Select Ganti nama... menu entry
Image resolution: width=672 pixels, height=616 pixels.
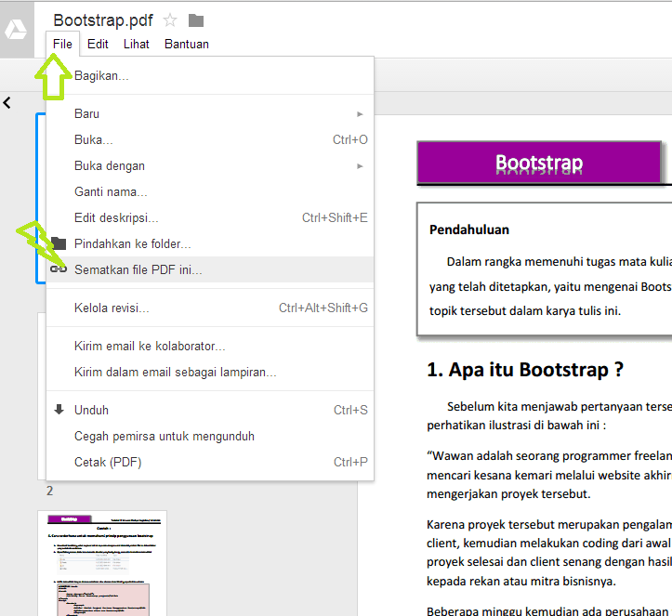pos(210,192)
